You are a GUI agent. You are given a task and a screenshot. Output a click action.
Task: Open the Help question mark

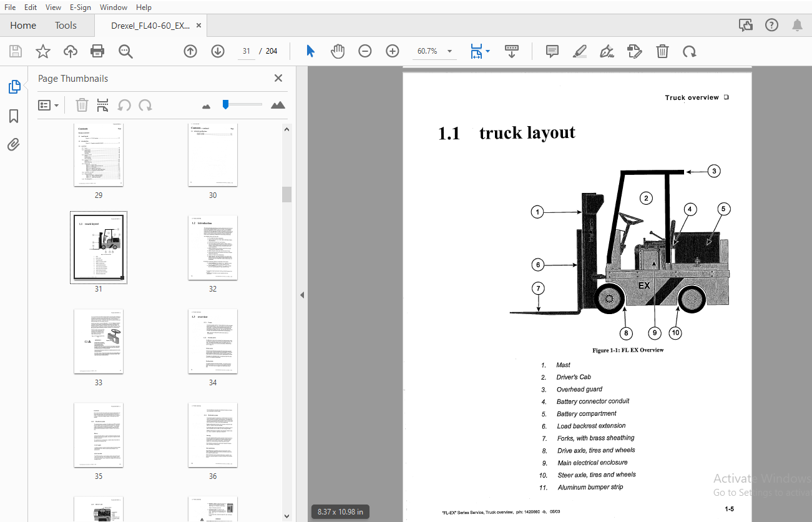coord(771,26)
